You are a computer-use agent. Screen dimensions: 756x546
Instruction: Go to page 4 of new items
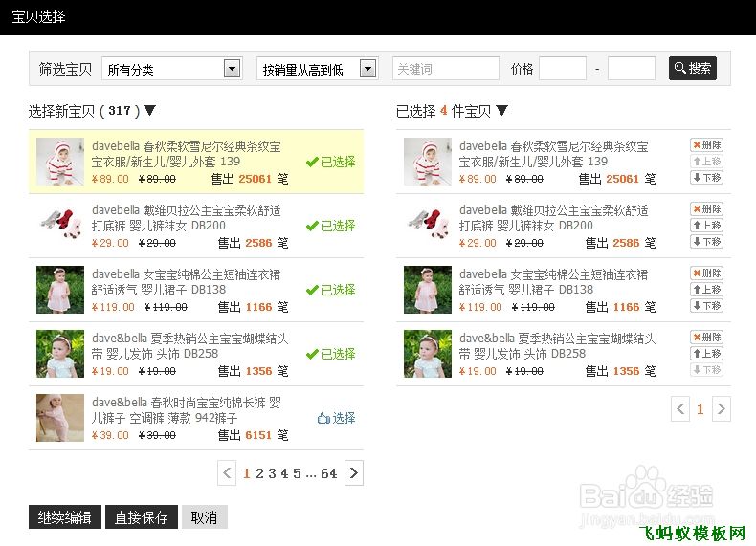[x=284, y=473]
